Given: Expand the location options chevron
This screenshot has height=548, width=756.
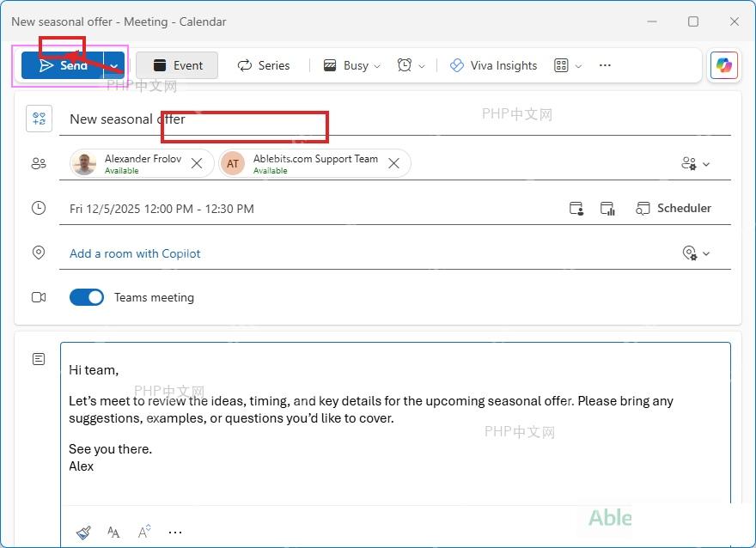Looking at the screenshot, I should tap(706, 253).
